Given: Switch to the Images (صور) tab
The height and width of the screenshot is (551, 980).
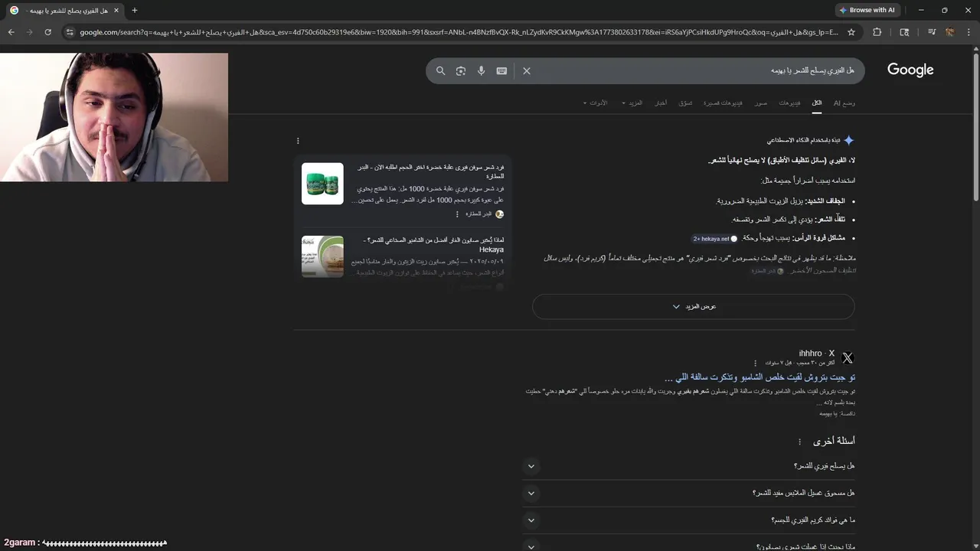Looking at the screenshot, I should 761,103.
